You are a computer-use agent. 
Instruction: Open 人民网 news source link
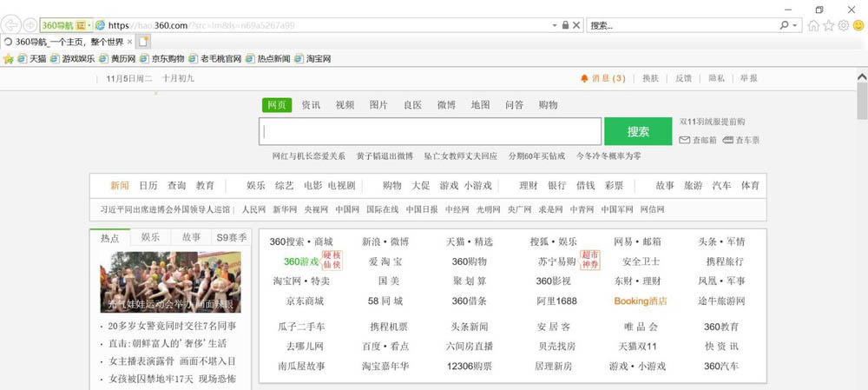pyautogui.click(x=253, y=209)
